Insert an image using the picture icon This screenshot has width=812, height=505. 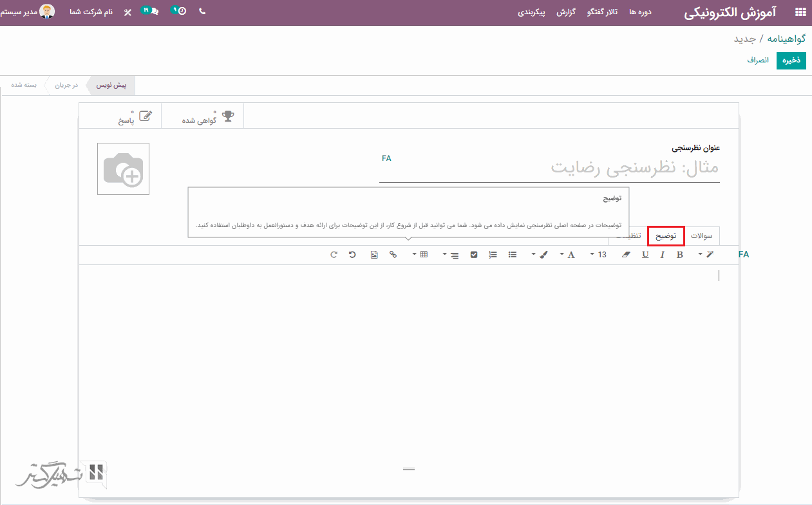click(x=374, y=255)
